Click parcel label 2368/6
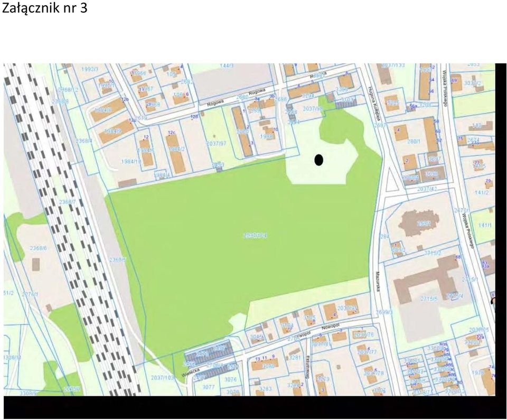 [x=38, y=248]
